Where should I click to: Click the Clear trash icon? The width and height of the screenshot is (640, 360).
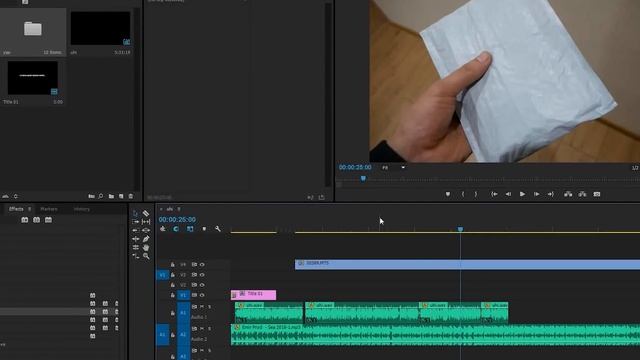pos(131,196)
